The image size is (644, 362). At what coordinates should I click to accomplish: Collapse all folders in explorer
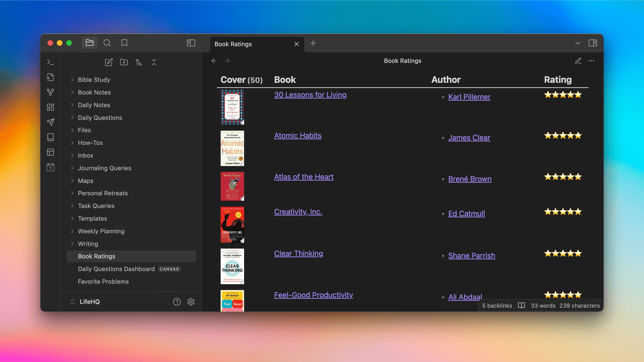154,62
